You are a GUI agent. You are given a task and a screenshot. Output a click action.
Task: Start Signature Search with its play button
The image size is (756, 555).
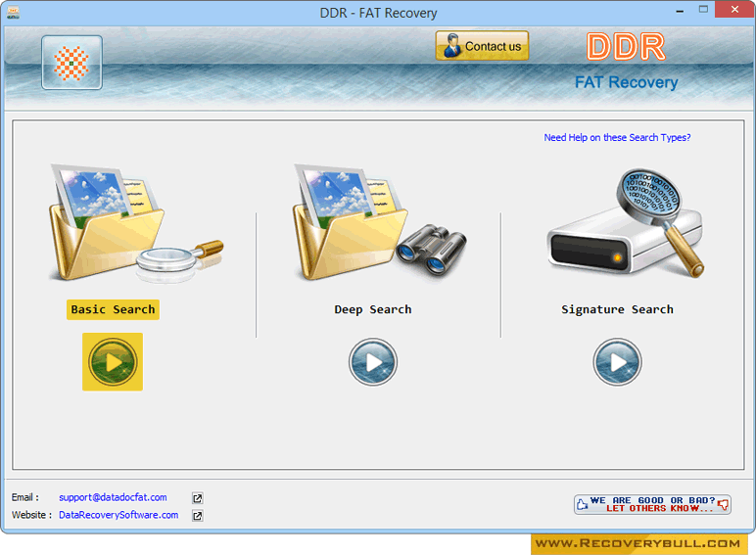pyautogui.click(x=617, y=362)
